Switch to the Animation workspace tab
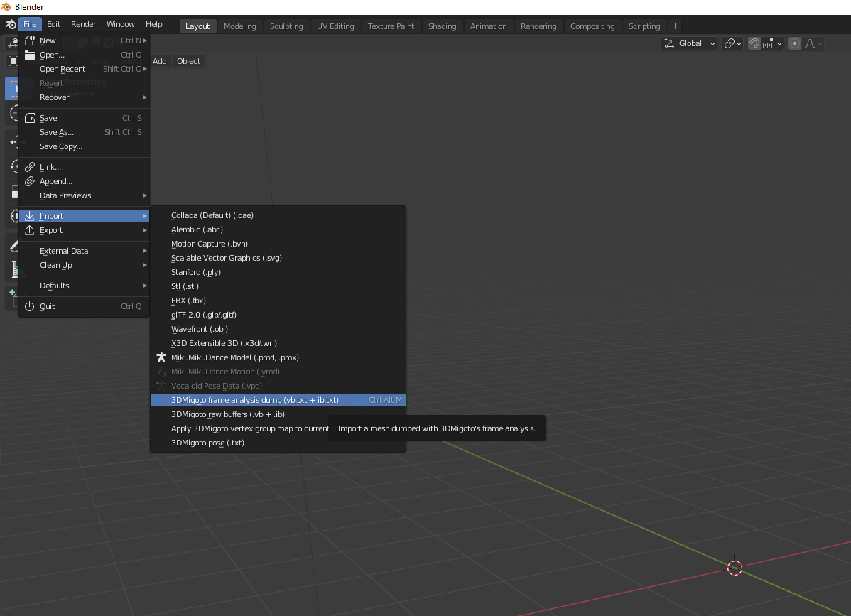 [x=488, y=26]
